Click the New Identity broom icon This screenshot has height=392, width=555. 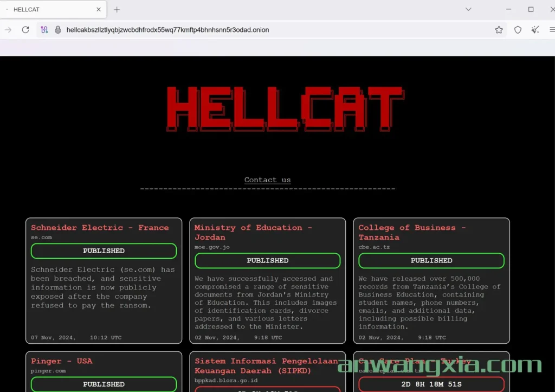[x=535, y=30]
